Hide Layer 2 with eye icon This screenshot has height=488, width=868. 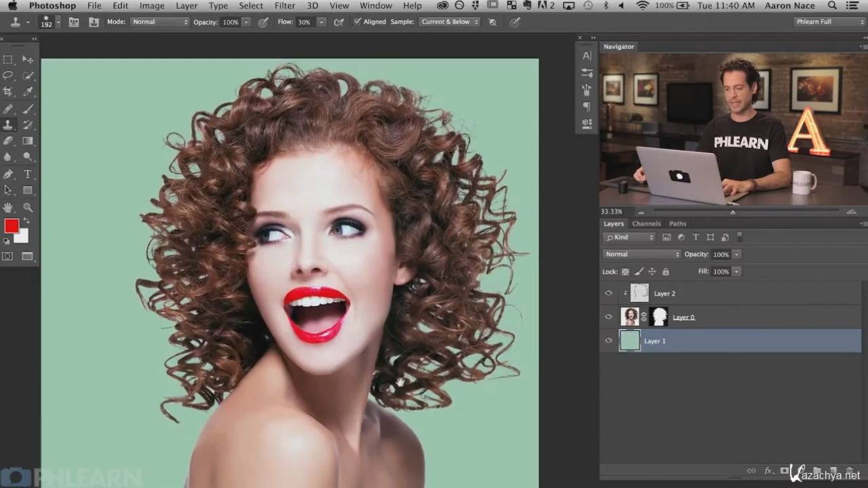[608, 293]
